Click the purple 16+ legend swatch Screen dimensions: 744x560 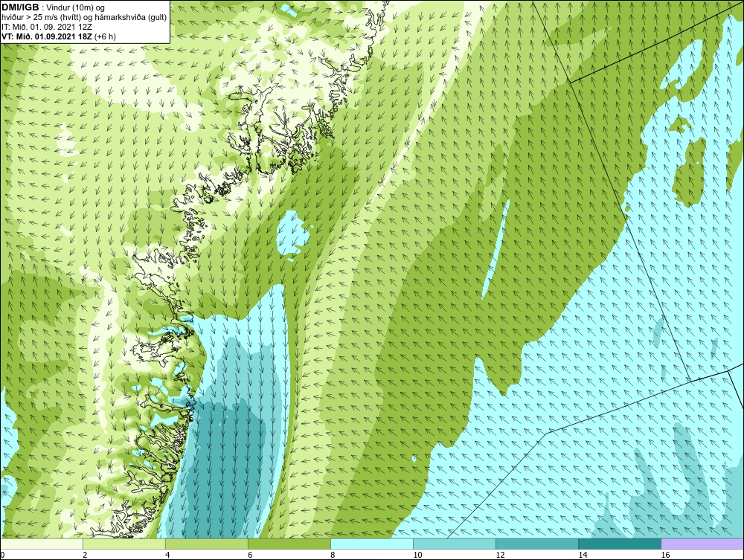[702, 544]
